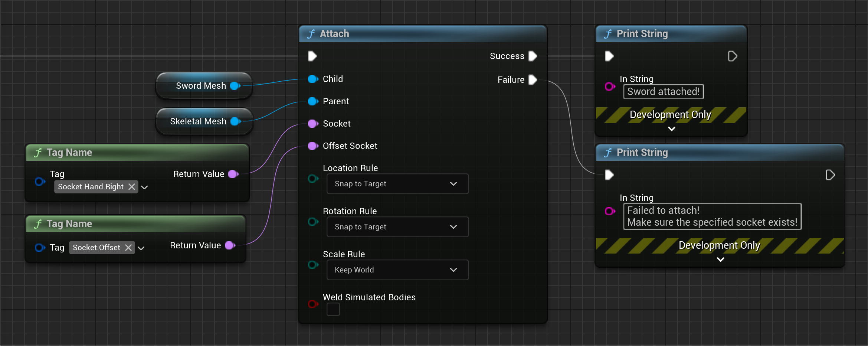Click the Failed to attach! message text box
Screen dimensions: 868x346
711,216
